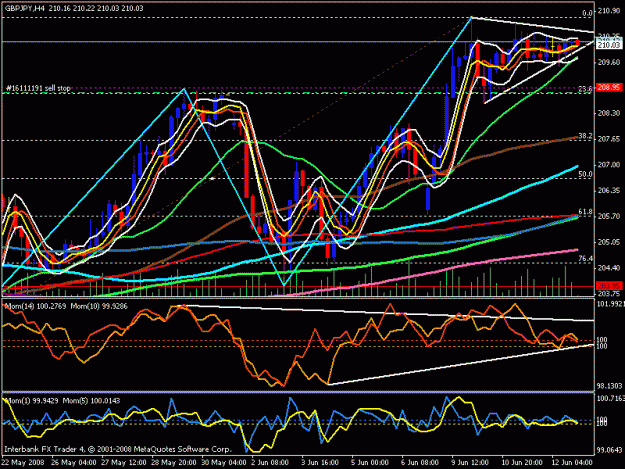Image resolution: width=625 pixels, height=469 pixels.
Task: Click the current price label 210.03
Action: (x=609, y=45)
